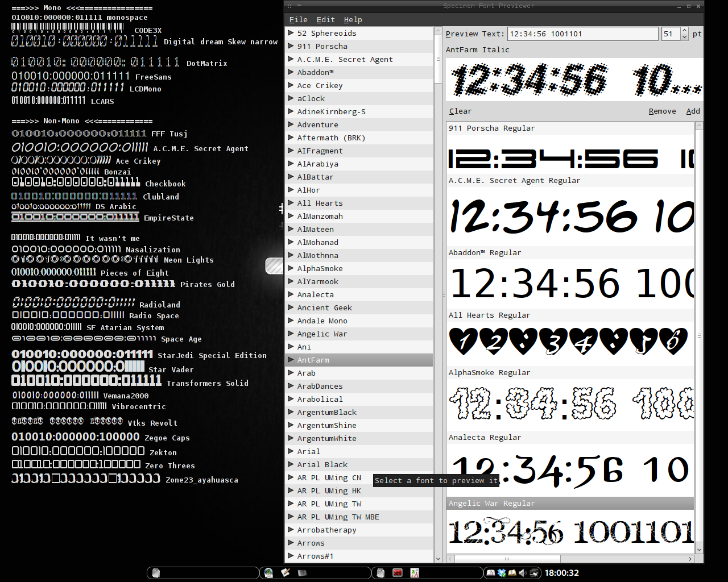Select AlMateen in the font list
This screenshot has height=582, width=728.
(x=359, y=229)
